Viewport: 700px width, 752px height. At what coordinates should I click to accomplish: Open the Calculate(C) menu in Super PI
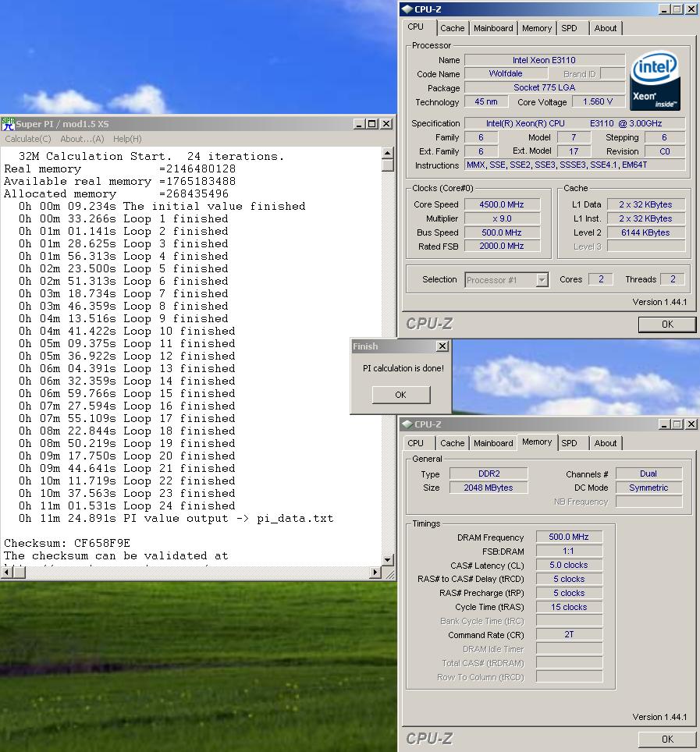click(28, 139)
